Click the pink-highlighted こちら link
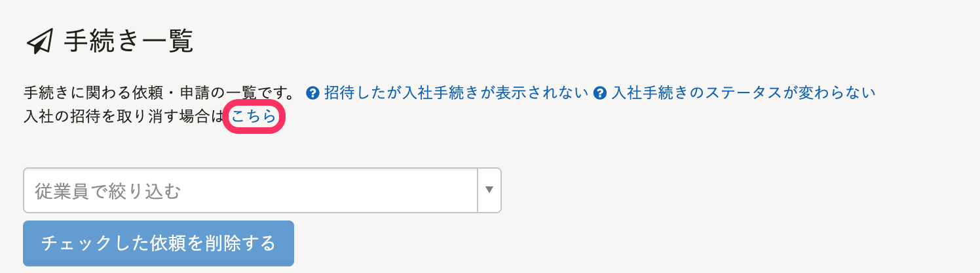Viewport: 980px width, 273px height. point(254,118)
